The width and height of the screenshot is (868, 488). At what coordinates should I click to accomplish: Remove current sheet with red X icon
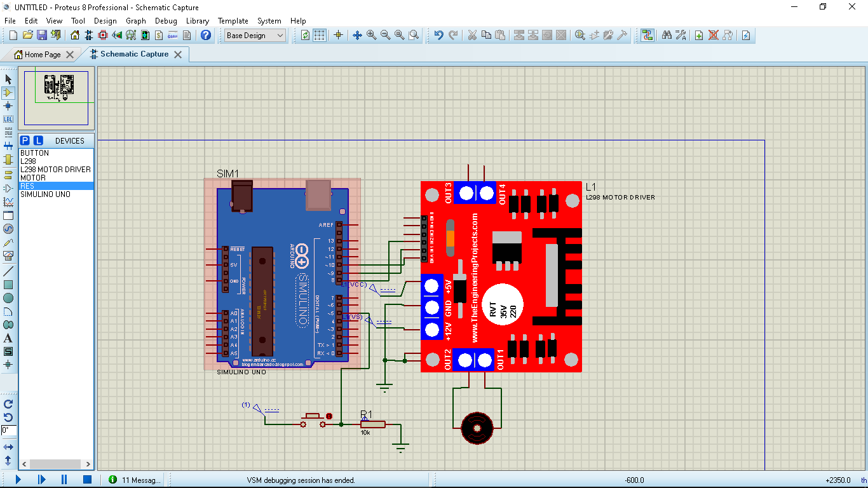pyautogui.click(x=713, y=35)
